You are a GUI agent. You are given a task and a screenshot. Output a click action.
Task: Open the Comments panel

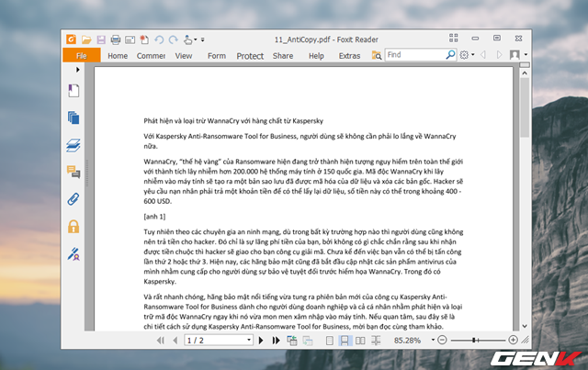tap(73, 172)
